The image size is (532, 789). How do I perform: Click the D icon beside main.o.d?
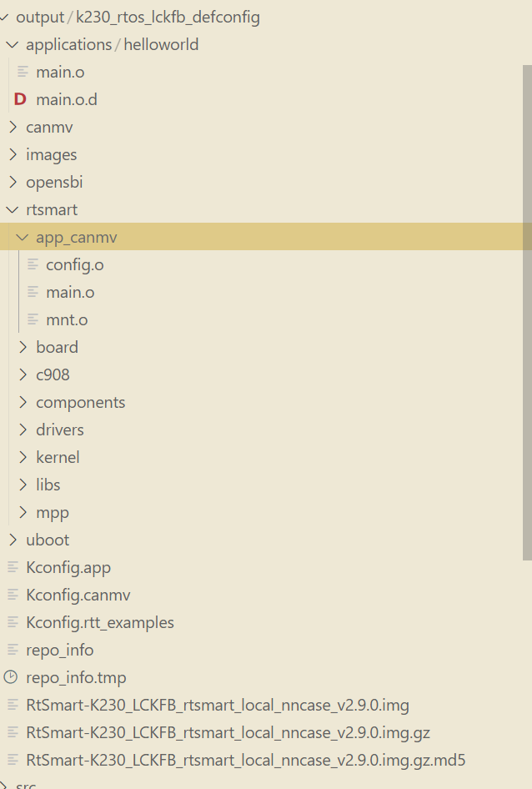(x=20, y=100)
